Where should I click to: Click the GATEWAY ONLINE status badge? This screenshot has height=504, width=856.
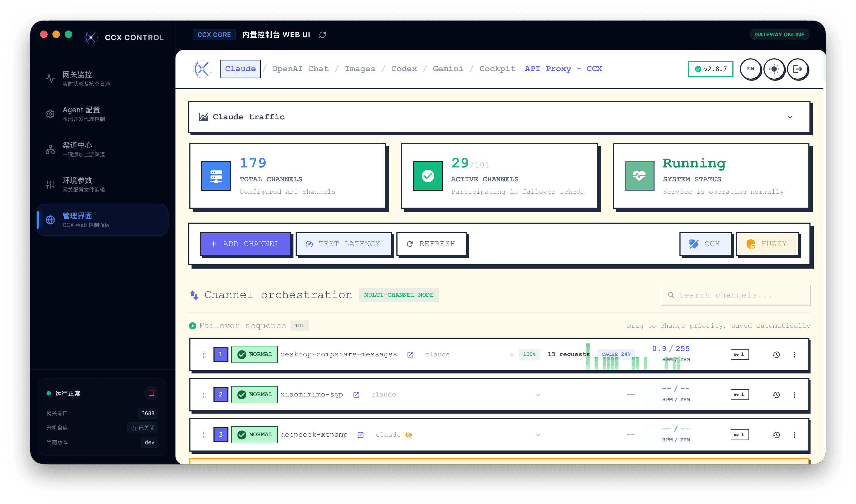pos(779,35)
